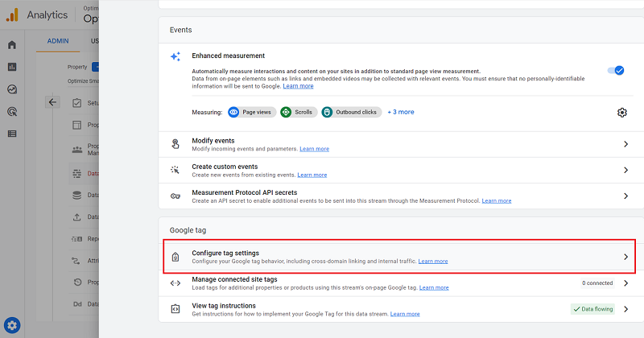Click the Page views chip
644x338 pixels.
[252, 112]
